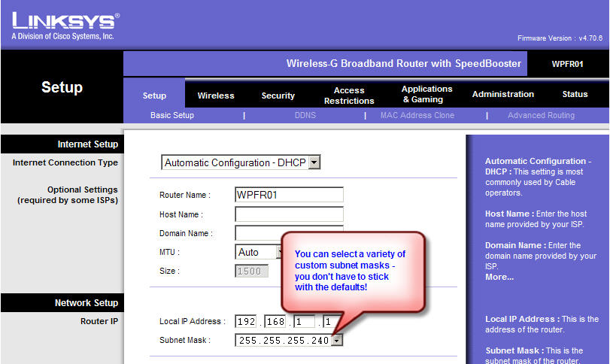Viewport: 610px width, 364px height.
Task: Open the Administration tab
Action: pos(502,94)
